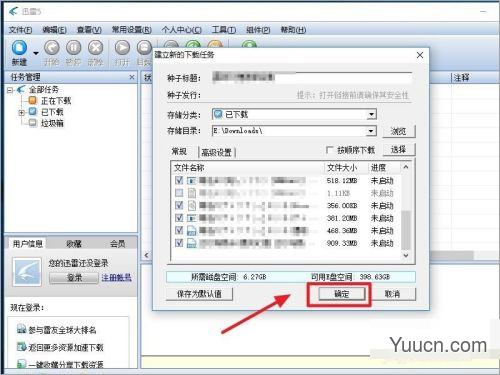This screenshot has width=500, height=375.
Task: Uncheck the 381.20MB file checkbox
Action: tap(179, 218)
